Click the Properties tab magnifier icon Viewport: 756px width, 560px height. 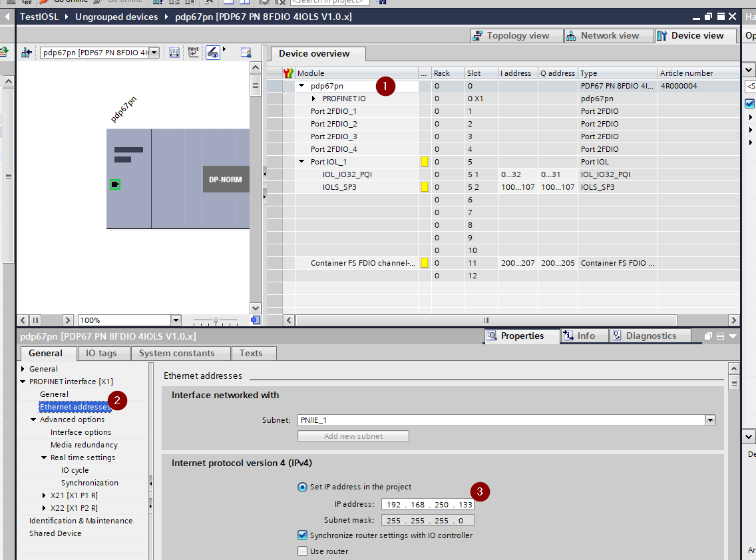pyautogui.click(x=492, y=336)
